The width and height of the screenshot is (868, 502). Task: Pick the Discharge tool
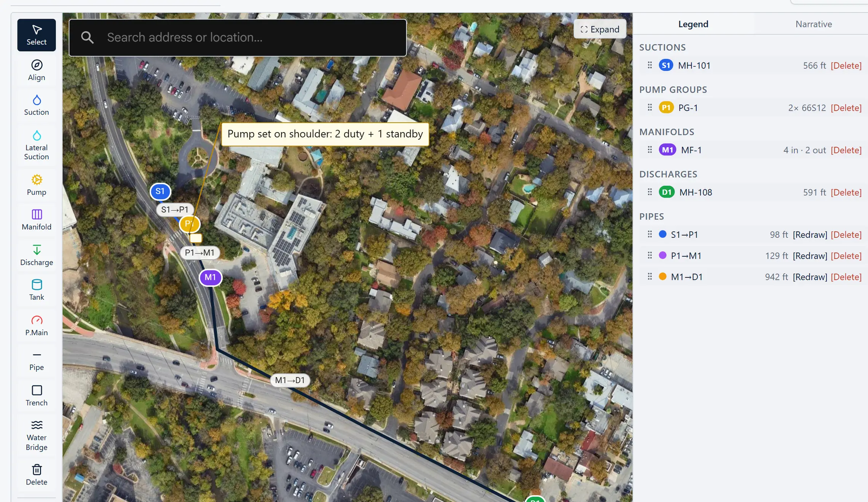(x=37, y=255)
